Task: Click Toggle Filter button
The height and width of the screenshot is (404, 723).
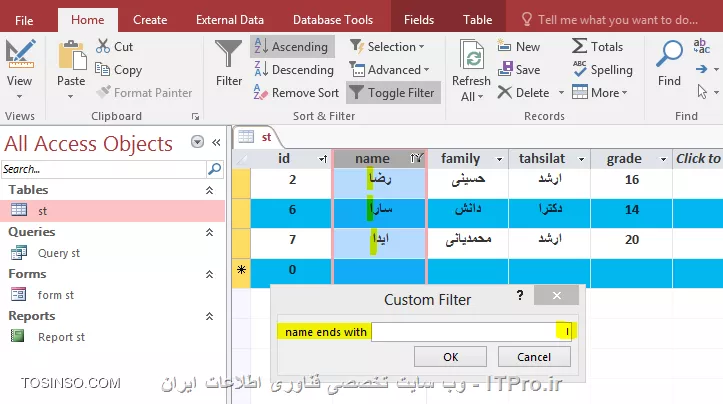Action: 392,93
